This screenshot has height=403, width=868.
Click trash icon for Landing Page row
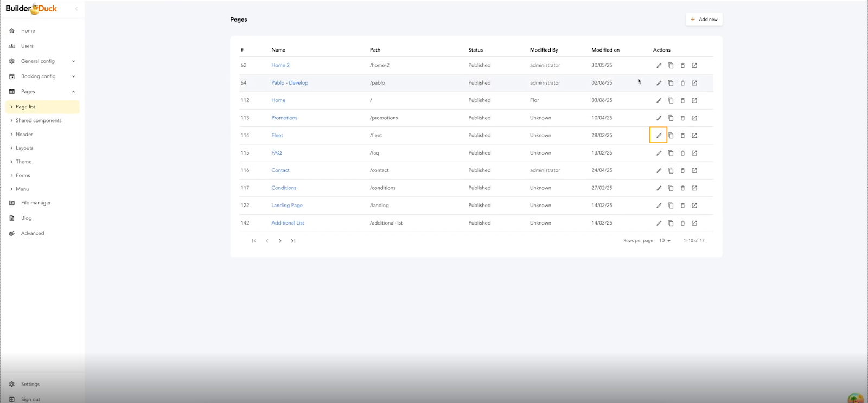[x=682, y=206]
